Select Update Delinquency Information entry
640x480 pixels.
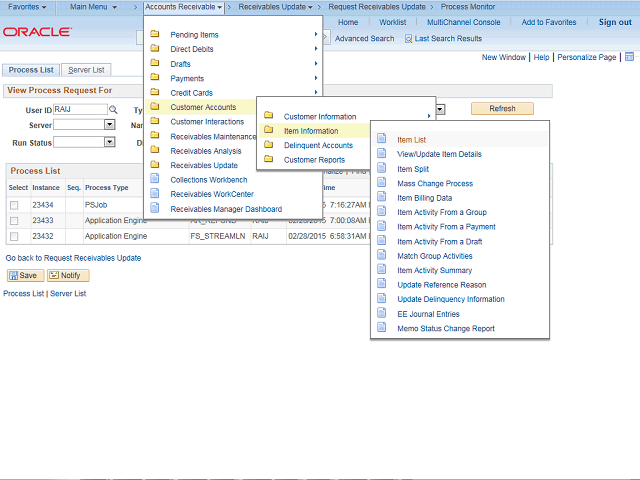pyautogui.click(x=451, y=299)
